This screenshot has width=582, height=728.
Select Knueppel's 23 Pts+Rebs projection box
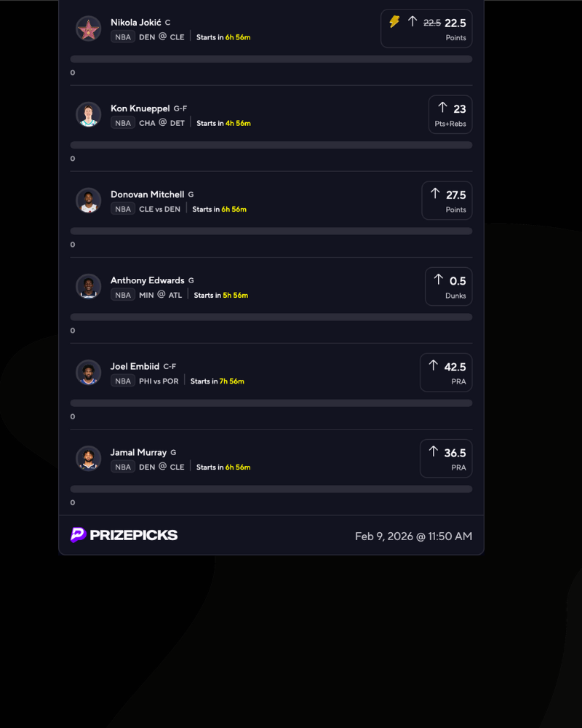(x=450, y=115)
